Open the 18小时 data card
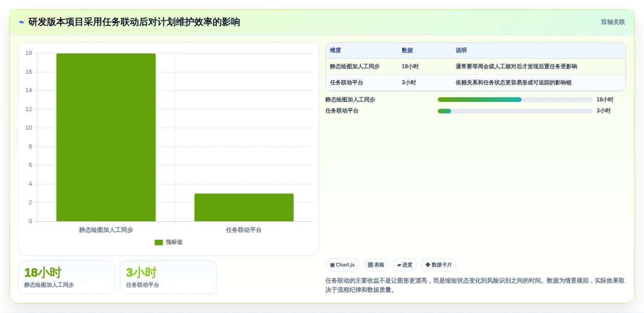The image size is (644, 313). pos(66,278)
